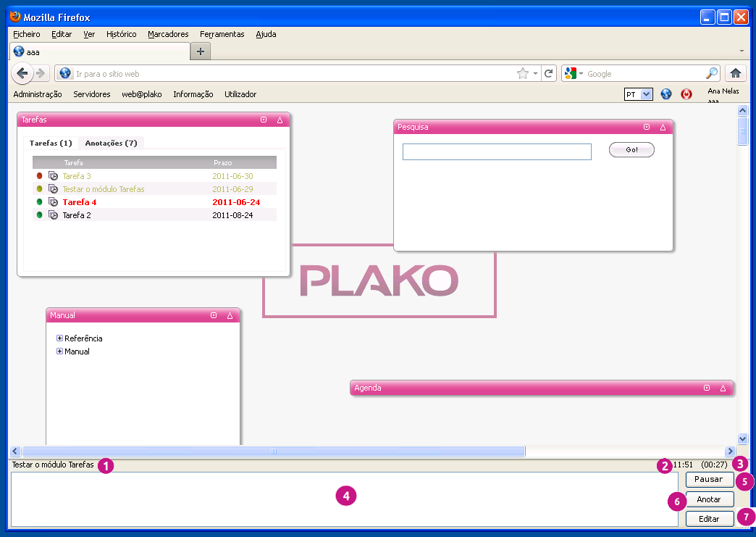This screenshot has width=756, height=537.
Task: Click the site identity globe in address bar
Action: [65, 73]
